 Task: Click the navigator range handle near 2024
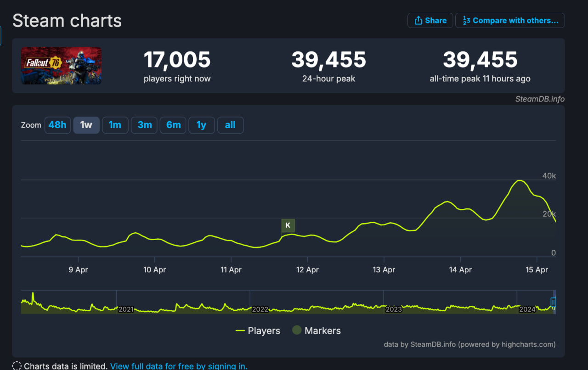[554, 302]
